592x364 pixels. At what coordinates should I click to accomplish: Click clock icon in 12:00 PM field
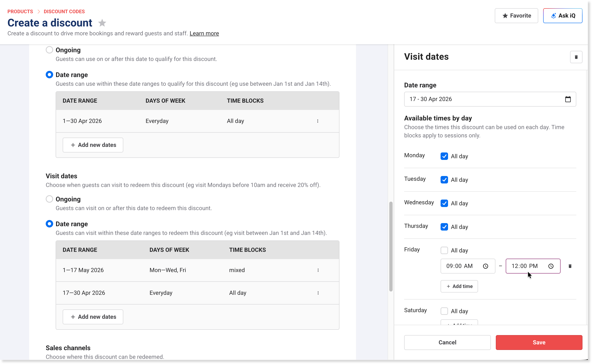551,266
